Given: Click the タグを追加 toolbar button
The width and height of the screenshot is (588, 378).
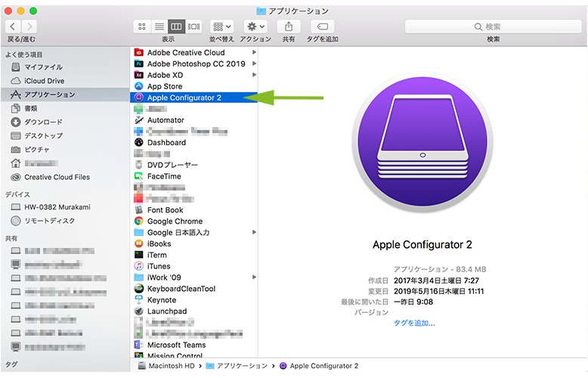Looking at the screenshot, I should pos(323,26).
